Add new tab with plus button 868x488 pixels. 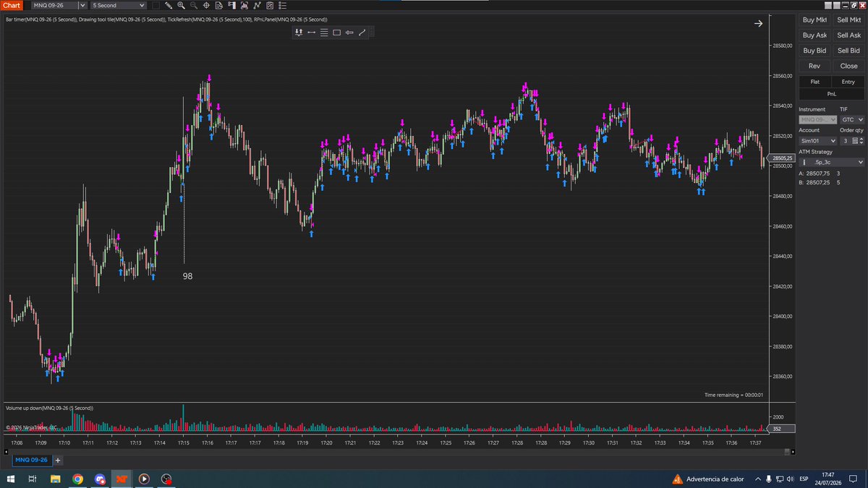pos(58,460)
